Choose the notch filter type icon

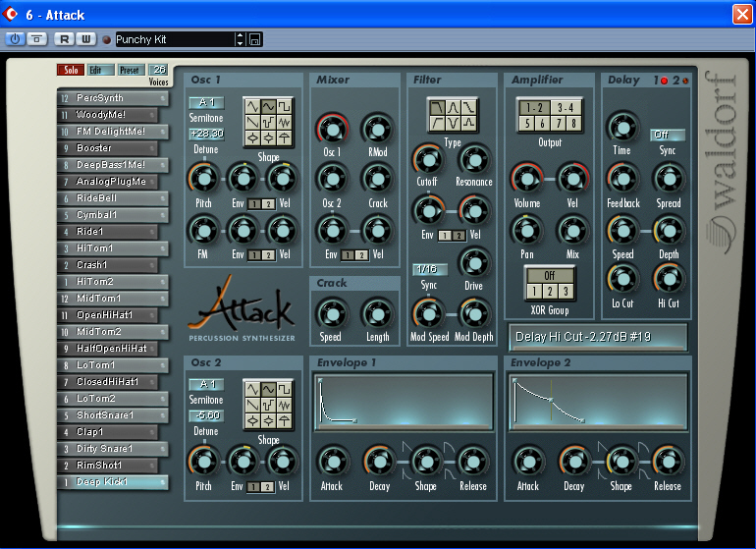[x=453, y=124]
